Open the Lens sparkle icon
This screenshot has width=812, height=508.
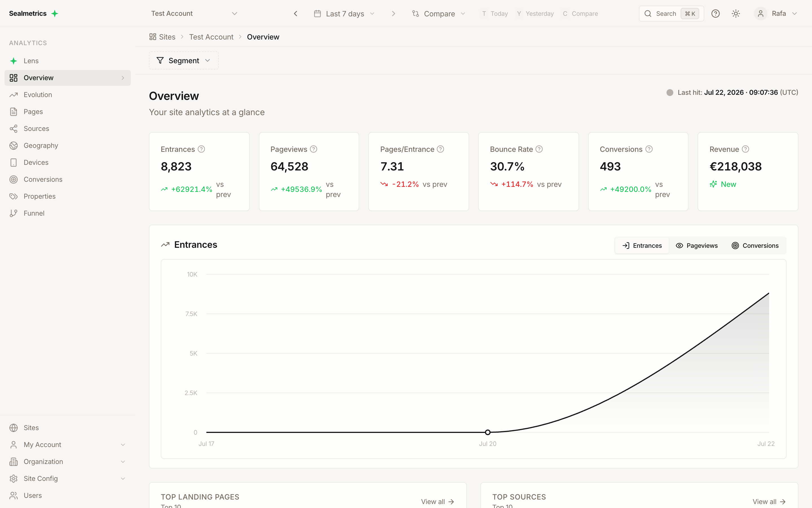14,61
